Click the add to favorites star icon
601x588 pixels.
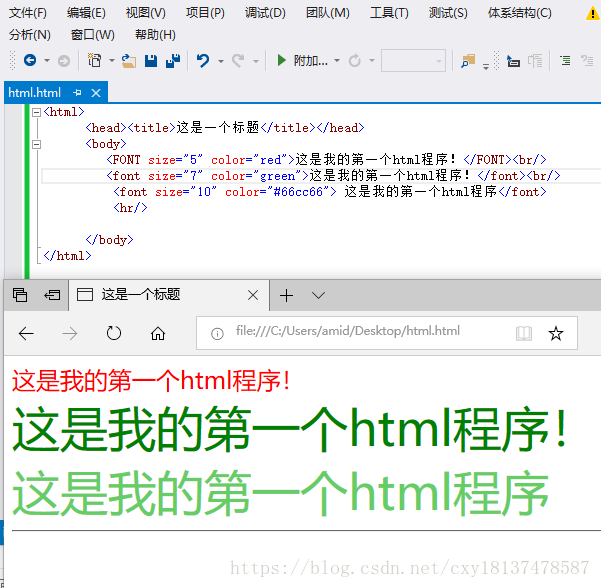[x=555, y=333]
